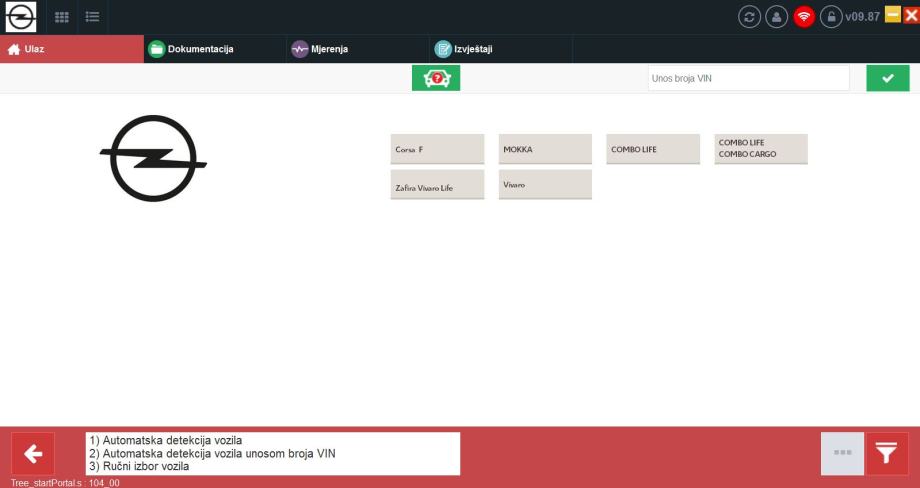
Task: Select the Corsa F vehicle
Action: click(x=438, y=149)
